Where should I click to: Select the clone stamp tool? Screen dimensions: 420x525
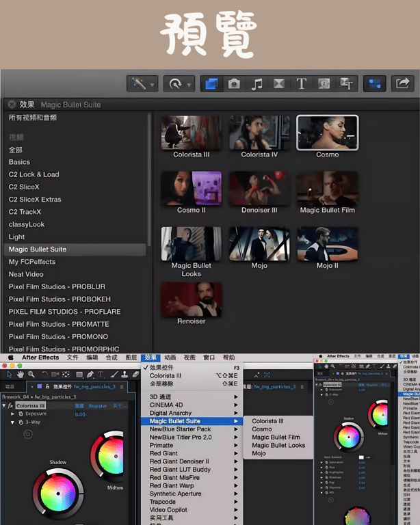[124, 375]
